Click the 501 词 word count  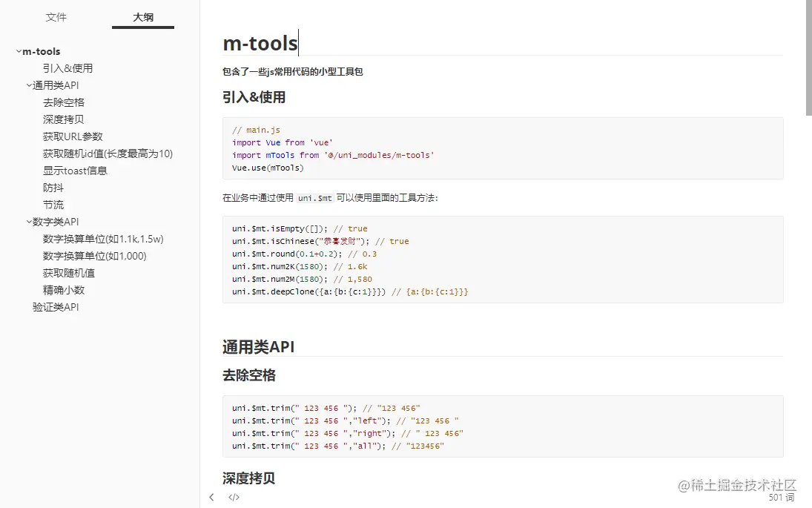pos(782,498)
